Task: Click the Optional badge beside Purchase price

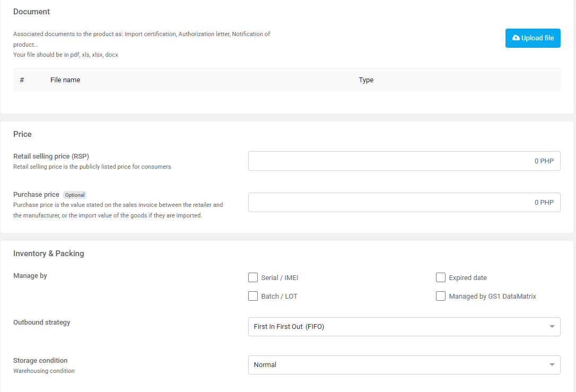Action: coord(75,195)
